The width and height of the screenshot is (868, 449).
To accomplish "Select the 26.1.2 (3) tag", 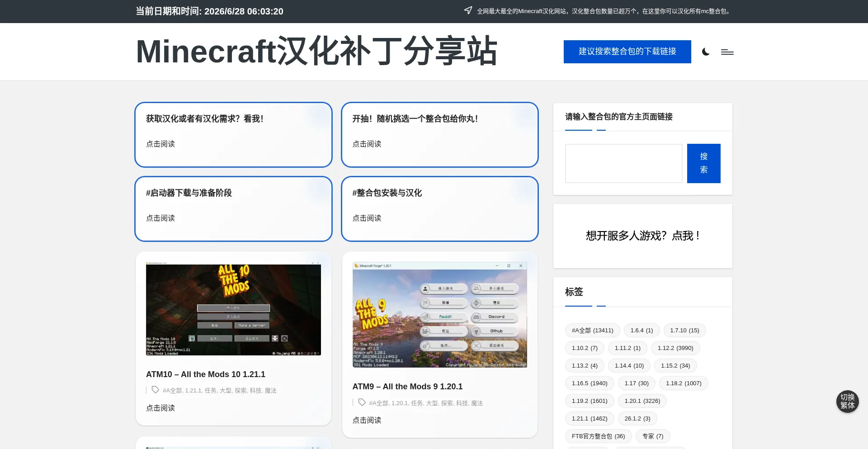I will [637, 419].
